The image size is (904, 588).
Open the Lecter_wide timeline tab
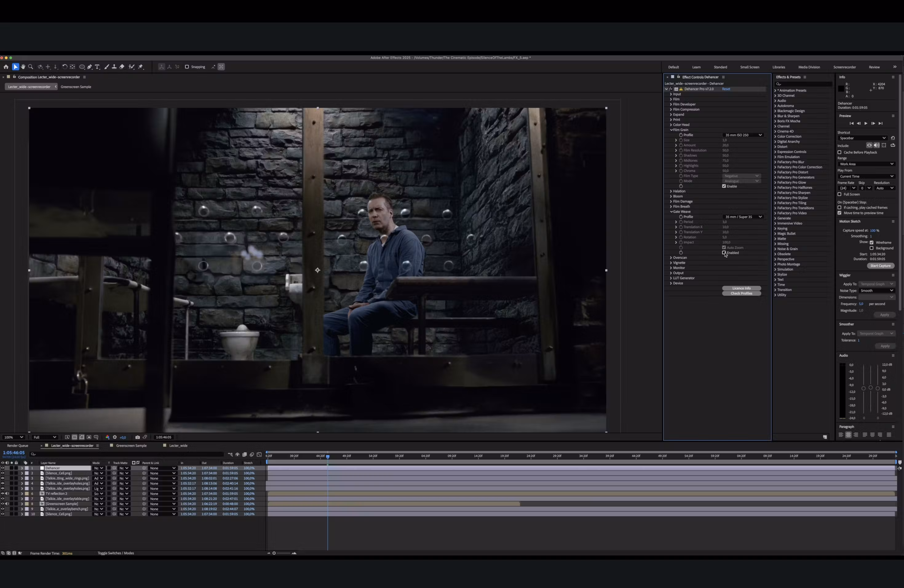pyautogui.click(x=178, y=446)
